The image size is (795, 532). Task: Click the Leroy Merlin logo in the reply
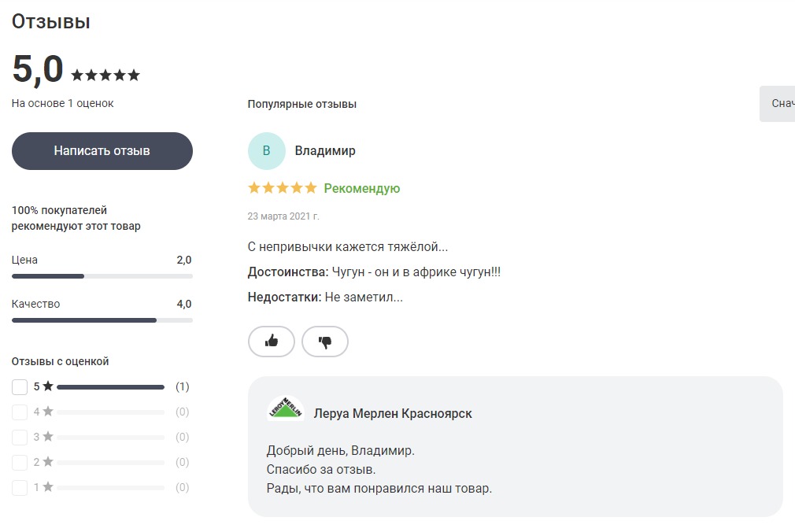click(x=286, y=408)
